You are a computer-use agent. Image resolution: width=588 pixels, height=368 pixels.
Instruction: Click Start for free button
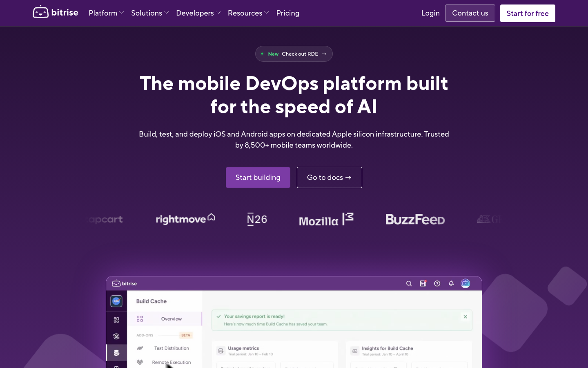528,13
